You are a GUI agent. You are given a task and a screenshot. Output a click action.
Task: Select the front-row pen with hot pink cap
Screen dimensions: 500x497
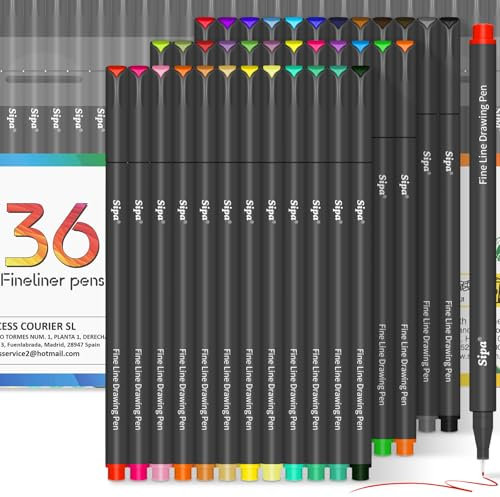[139, 273]
